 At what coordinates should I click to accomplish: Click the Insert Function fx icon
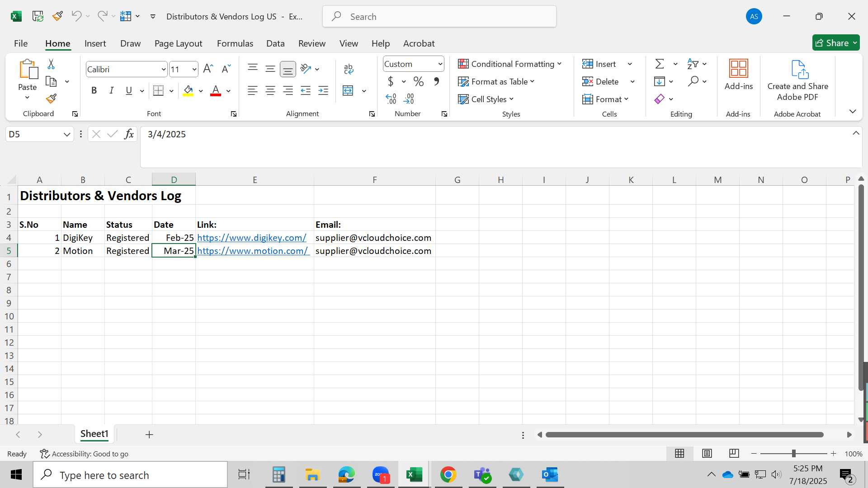[x=129, y=134]
